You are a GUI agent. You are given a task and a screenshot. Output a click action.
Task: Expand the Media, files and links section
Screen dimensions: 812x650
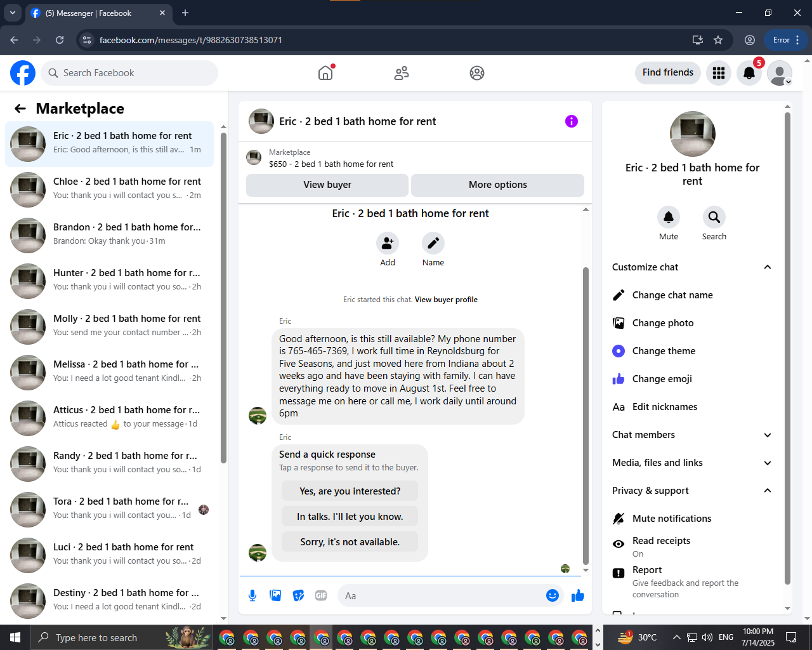point(691,463)
